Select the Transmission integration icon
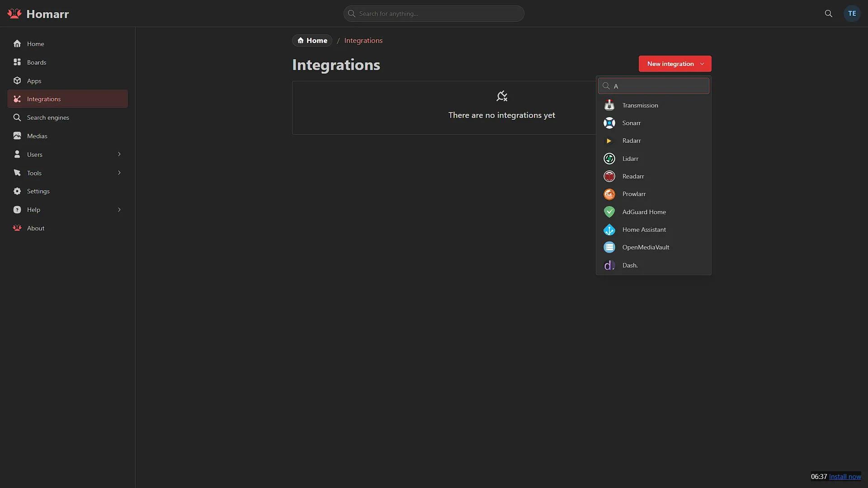This screenshot has height=488, width=868. click(x=609, y=105)
